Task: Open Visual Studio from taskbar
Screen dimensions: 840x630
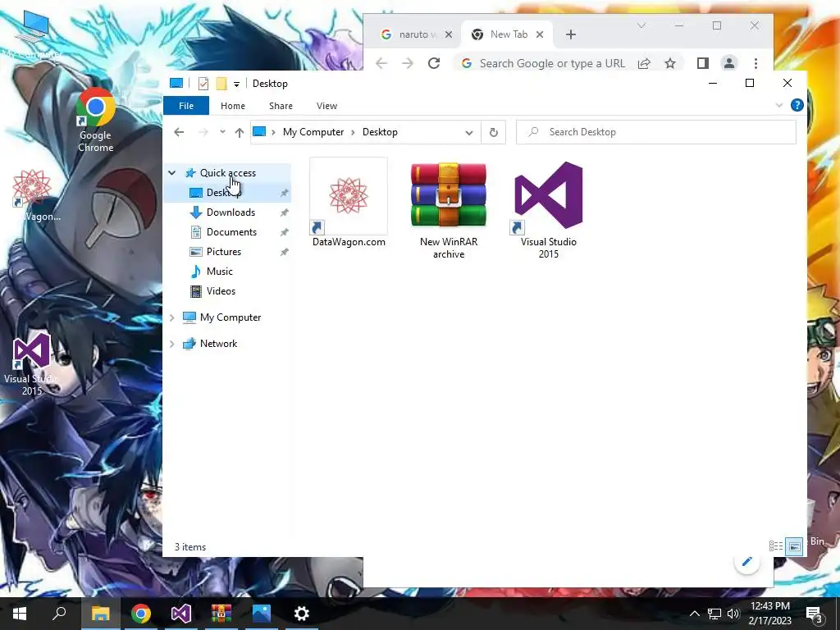Action: tap(181, 614)
